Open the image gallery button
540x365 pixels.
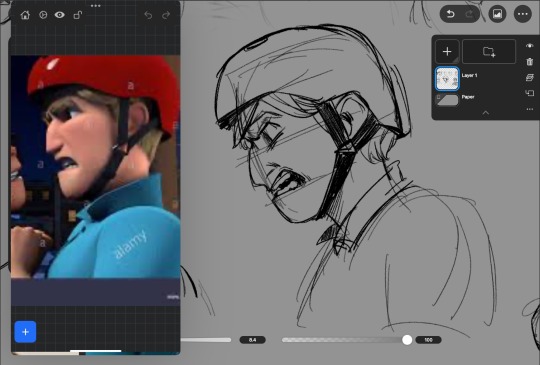[497, 14]
